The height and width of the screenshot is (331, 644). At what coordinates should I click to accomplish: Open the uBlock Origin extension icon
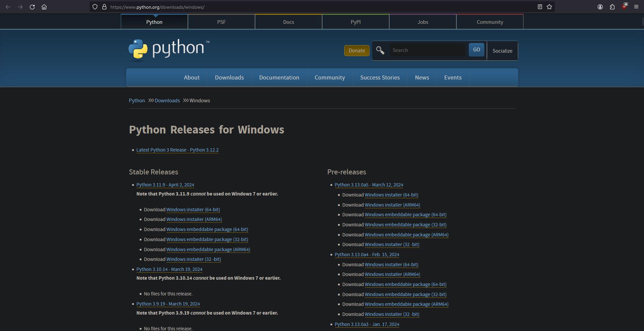pos(624,6)
